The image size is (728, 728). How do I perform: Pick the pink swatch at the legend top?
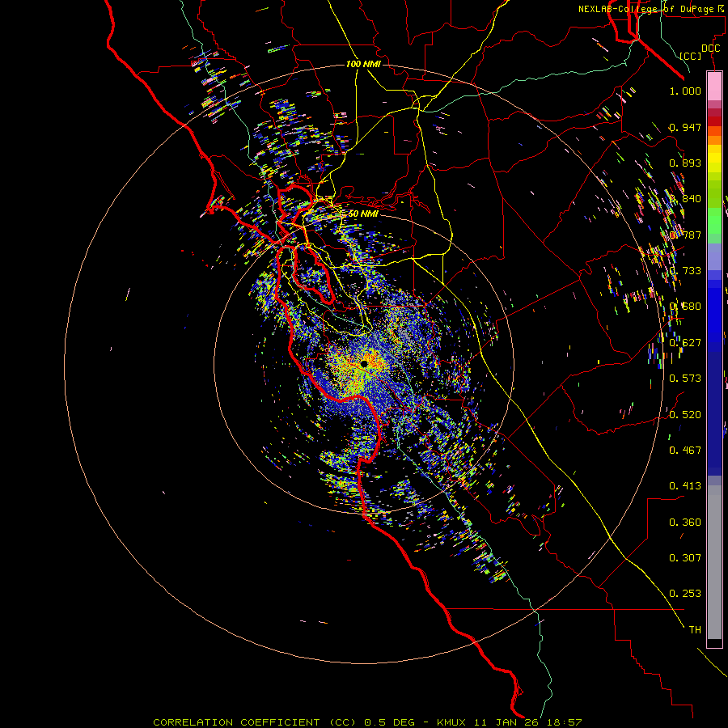(714, 87)
